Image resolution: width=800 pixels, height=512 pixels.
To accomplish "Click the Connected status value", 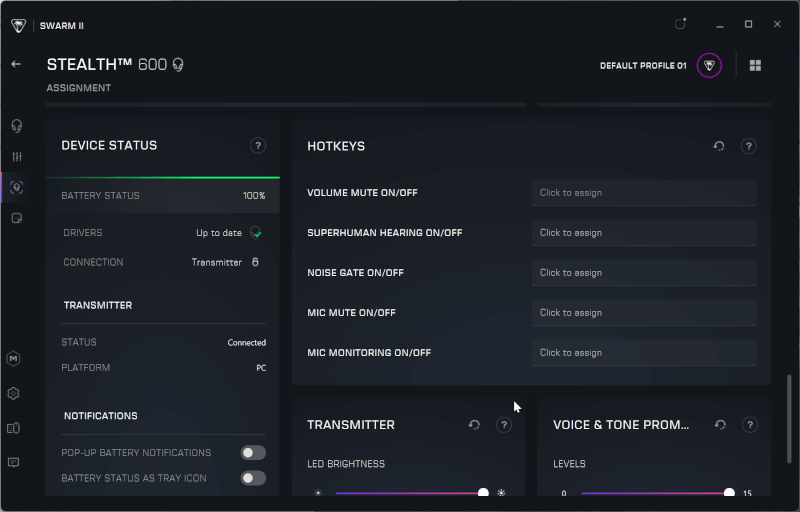I will (x=247, y=343).
